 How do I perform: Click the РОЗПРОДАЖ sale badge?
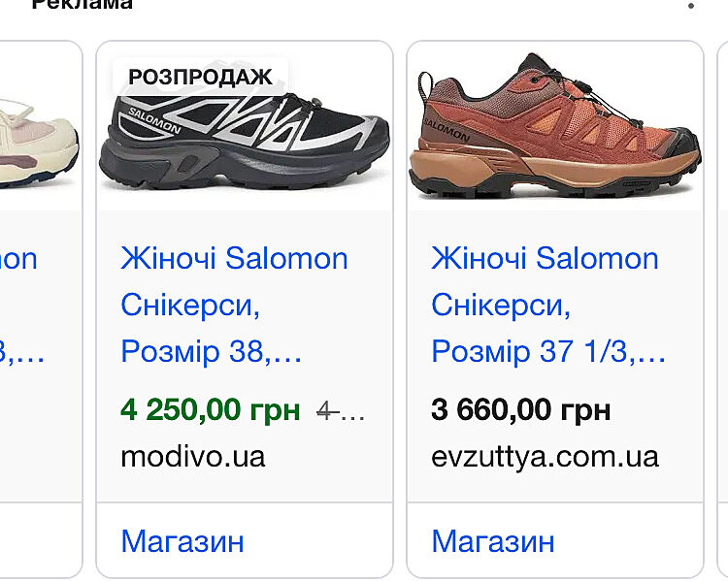(201, 77)
